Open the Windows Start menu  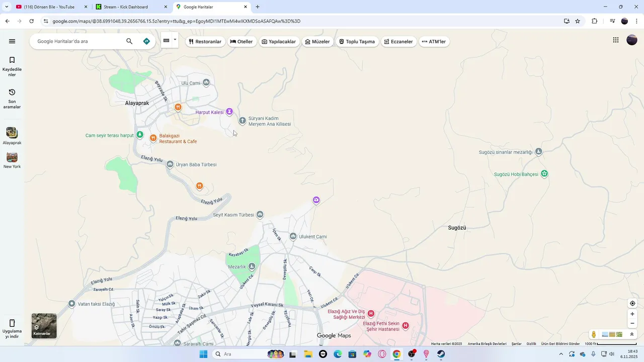coord(203,354)
